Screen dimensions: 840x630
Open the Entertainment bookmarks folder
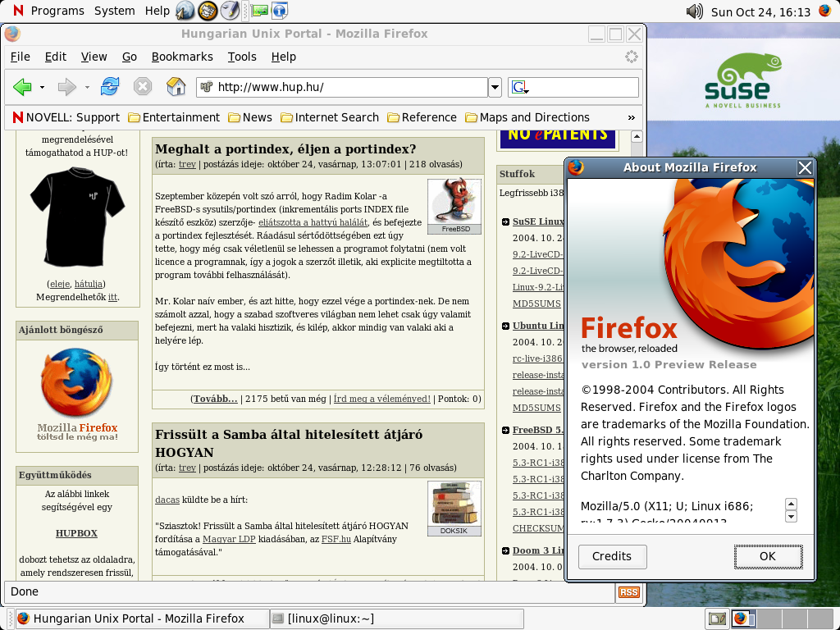click(174, 117)
